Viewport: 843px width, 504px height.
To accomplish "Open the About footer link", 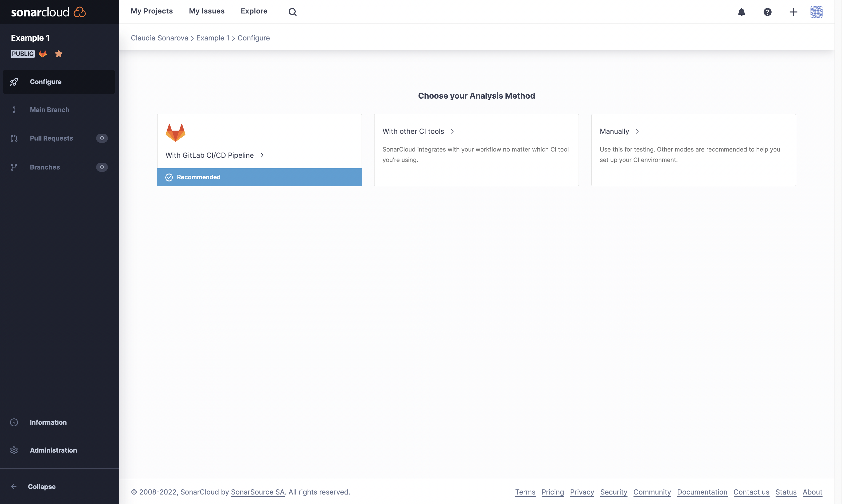I will point(813,492).
